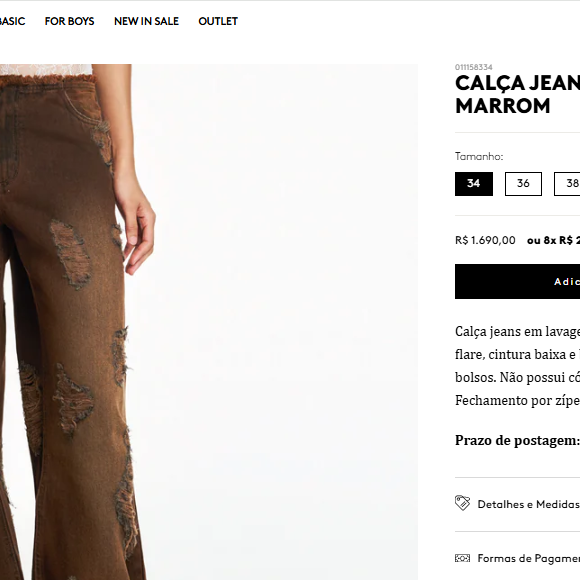The width and height of the screenshot is (580, 580).
Task: Click the Tamanho label
Action: click(479, 156)
